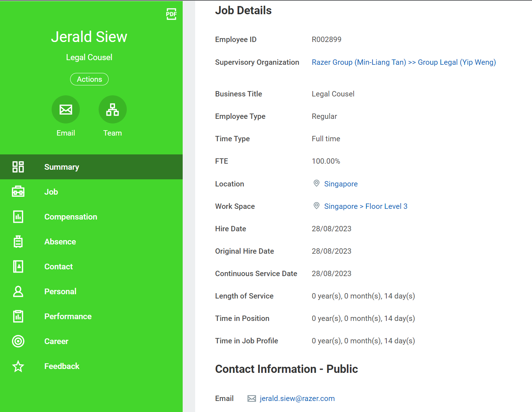Click the Email envelope circle icon
Screen dimensions: 532x412
click(x=66, y=109)
